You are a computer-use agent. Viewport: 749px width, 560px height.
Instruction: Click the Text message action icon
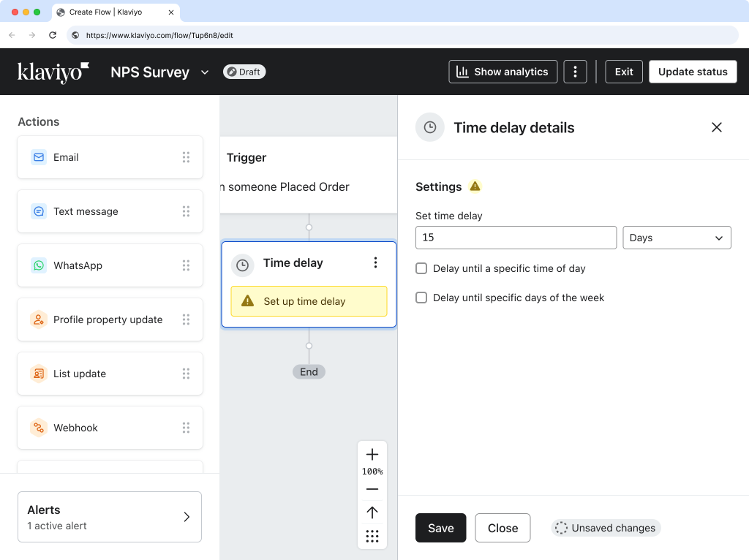(38, 211)
